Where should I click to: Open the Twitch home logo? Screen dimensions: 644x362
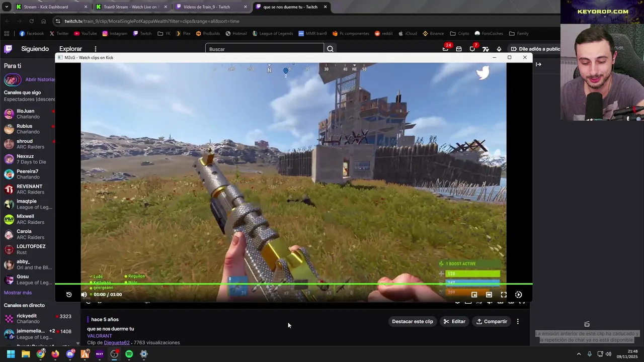coord(8,49)
